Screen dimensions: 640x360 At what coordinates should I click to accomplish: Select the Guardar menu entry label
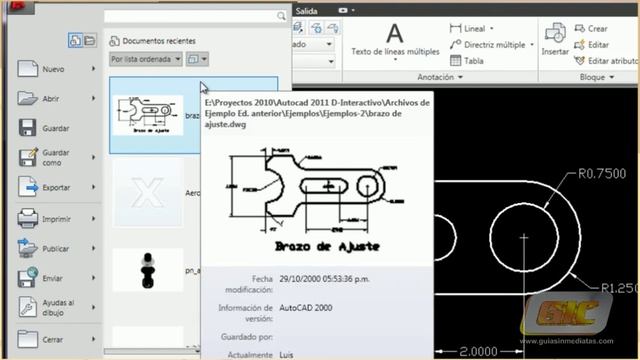coord(56,128)
